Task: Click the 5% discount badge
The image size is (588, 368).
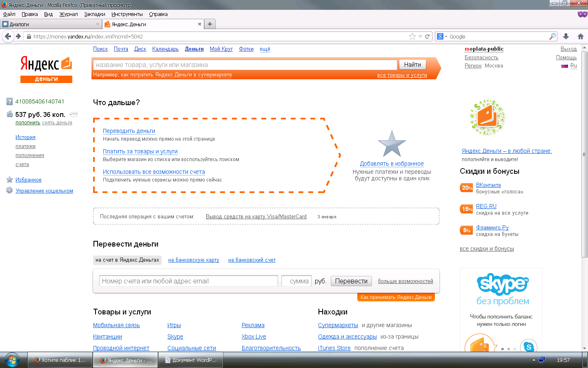Action: [x=467, y=230]
